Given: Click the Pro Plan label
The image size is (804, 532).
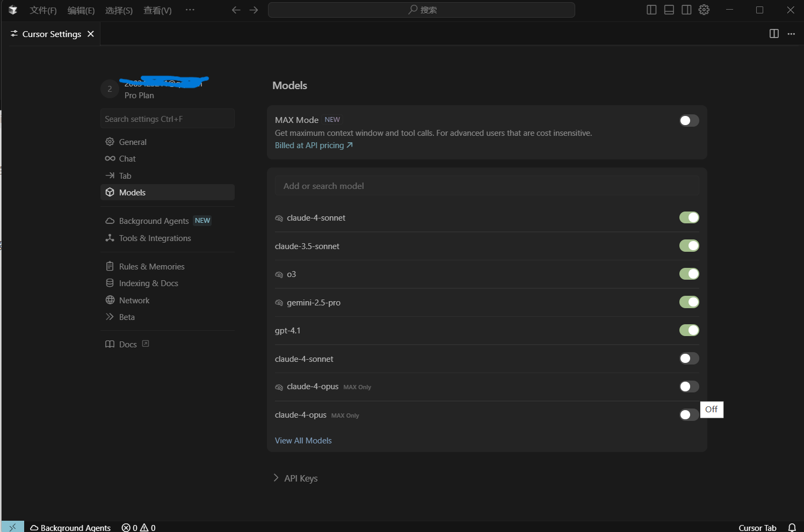Looking at the screenshot, I should coord(139,96).
